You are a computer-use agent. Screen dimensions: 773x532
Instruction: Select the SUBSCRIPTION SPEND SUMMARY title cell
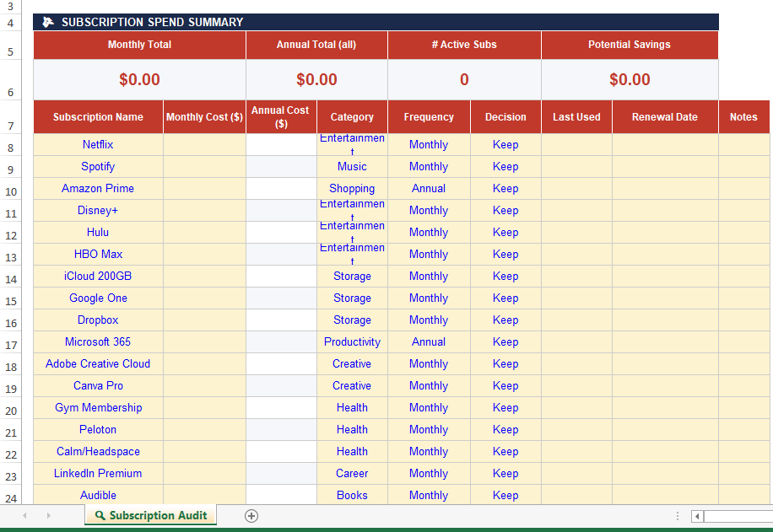coord(376,22)
